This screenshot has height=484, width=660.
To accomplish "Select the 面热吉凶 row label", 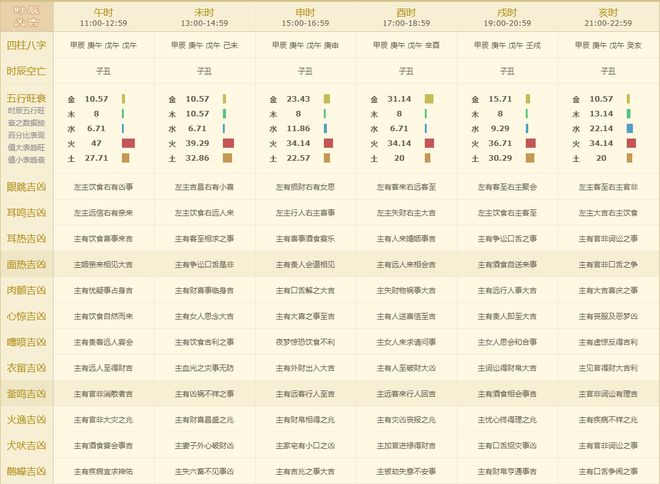I will 27,265.
